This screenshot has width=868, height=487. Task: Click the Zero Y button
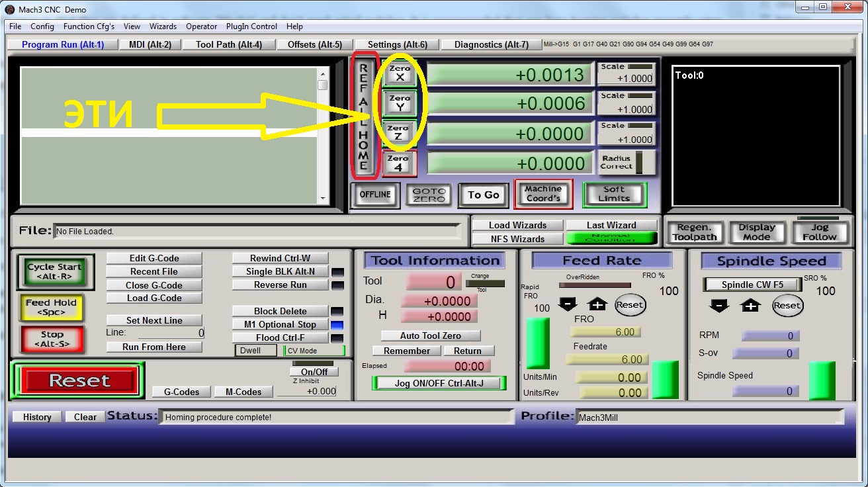pyautogui.click(x=400, y=103)
